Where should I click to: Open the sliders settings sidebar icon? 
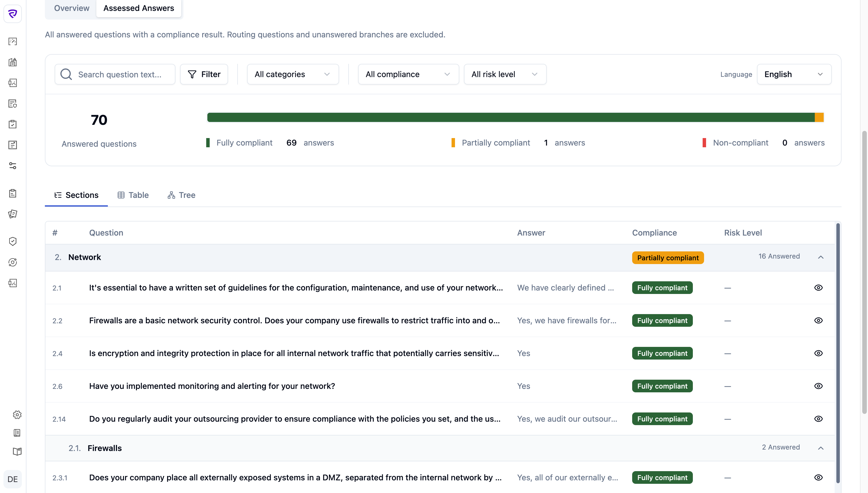click(13, 166)
